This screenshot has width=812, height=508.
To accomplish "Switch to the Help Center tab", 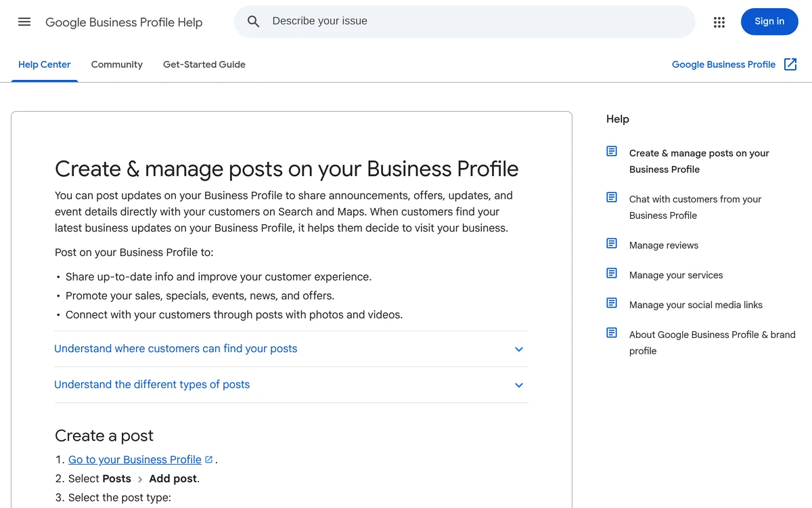I will point(45,64).
